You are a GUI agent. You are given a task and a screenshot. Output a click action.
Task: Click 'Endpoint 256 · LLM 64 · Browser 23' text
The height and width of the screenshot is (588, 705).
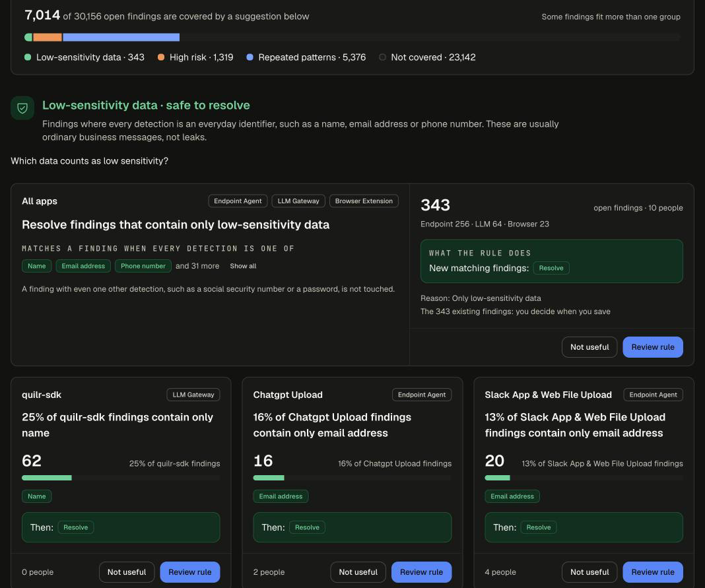click(x=485, y=224)
